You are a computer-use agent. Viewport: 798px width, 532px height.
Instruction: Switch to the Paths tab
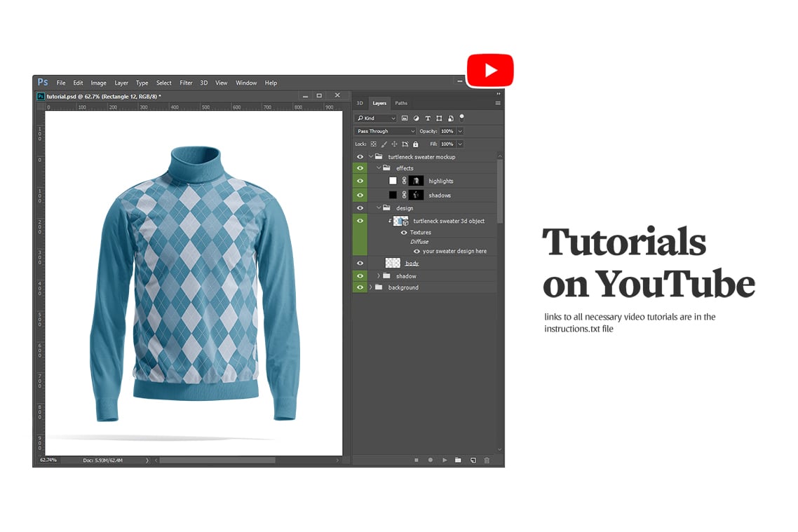coord(401,103)
